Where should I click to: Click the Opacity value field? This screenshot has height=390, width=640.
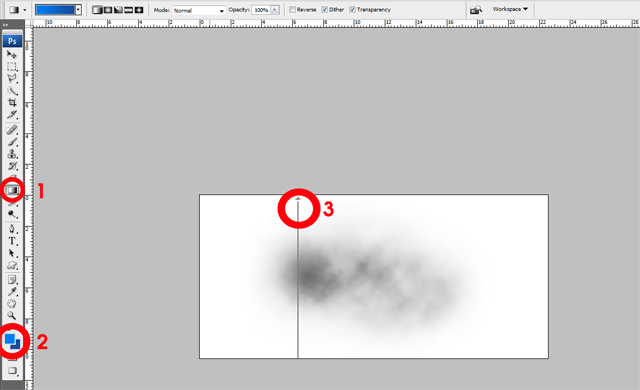(x=261, y=10)
